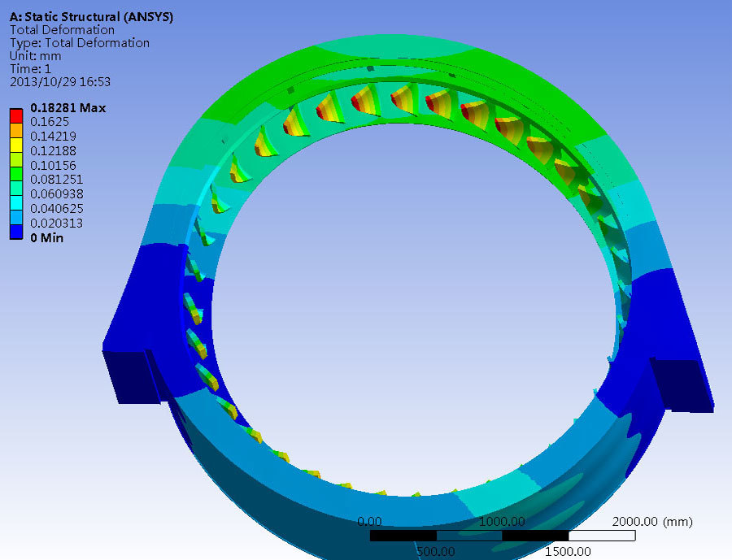
Task: Click the "Unit: mm" label
Action: pos(36,56)
